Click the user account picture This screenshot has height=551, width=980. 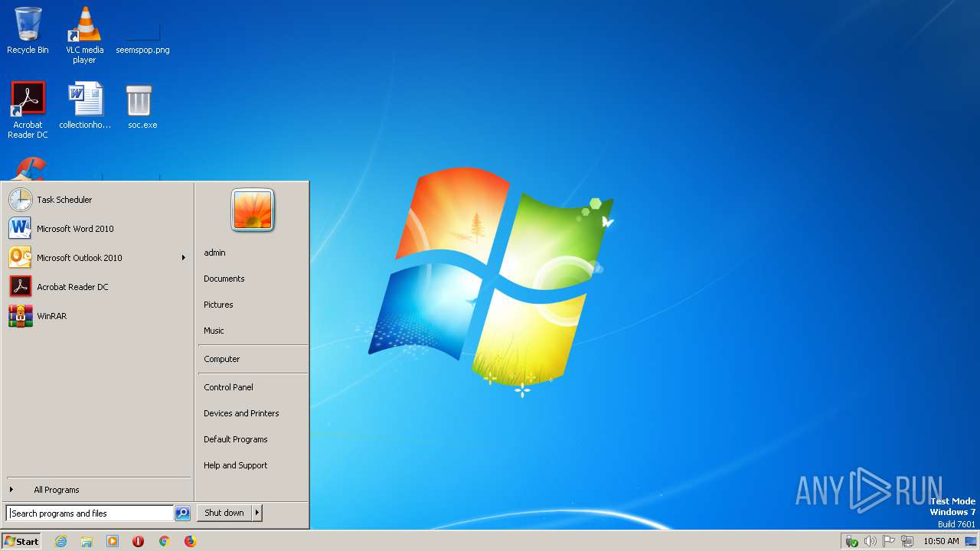click(253, 210)
